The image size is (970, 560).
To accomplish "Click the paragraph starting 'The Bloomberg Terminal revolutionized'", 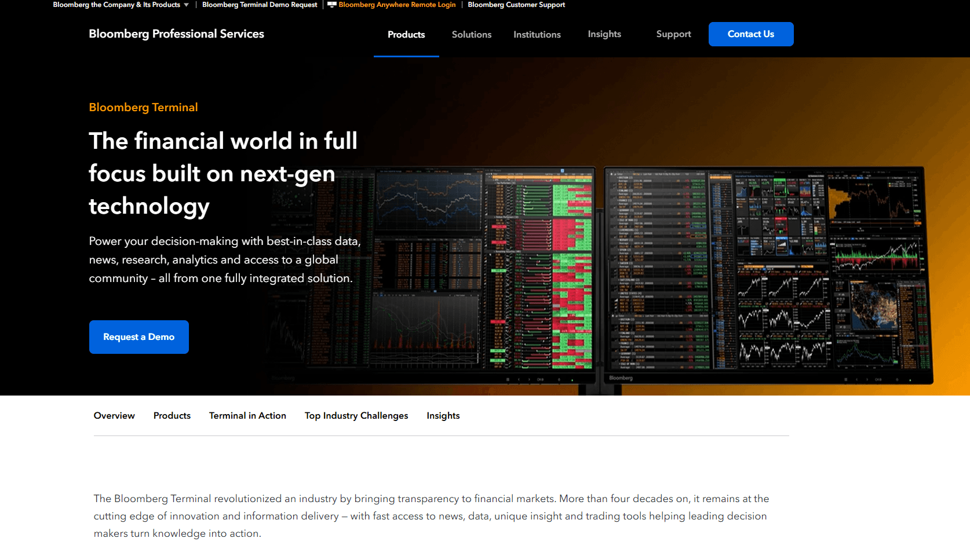I will tap(432, 516).
